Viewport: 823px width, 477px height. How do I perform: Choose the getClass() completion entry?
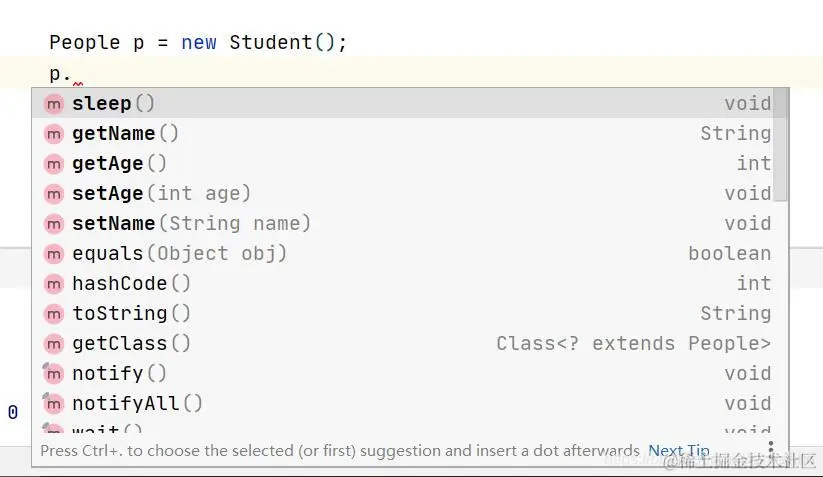tap(131, 344)
